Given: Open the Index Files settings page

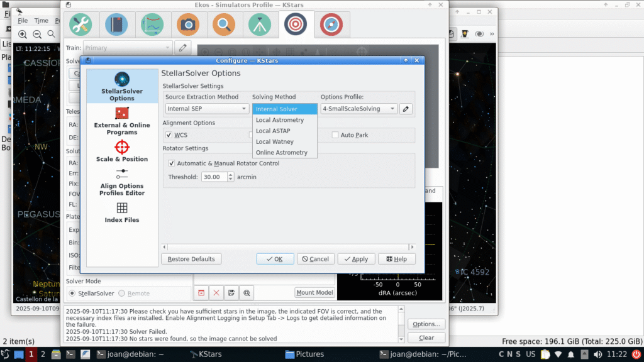Looking at the screenshot, I should tap(122, 212).
